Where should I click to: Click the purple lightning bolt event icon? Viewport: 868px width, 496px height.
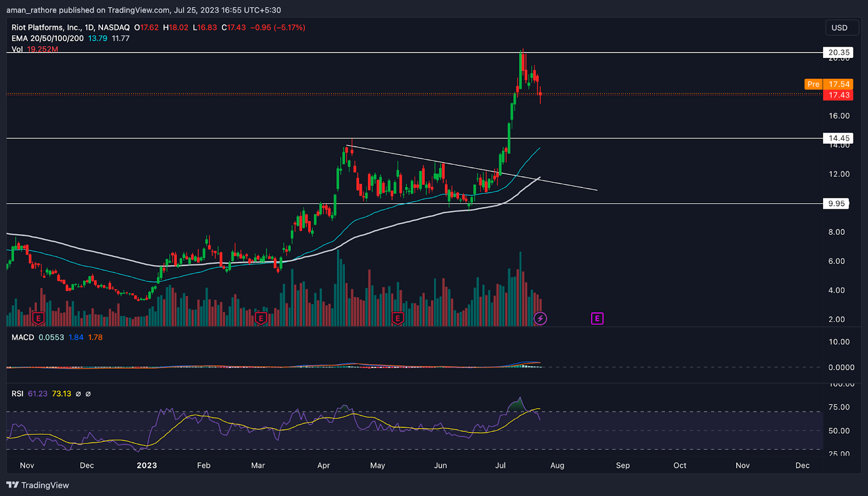[540, 318]
